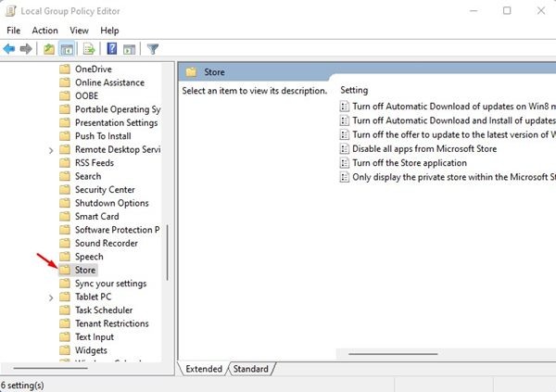Click the Up one level folder icon
Image resolution: width=556 pixels, height=392 pixels.
click(49, 48)
